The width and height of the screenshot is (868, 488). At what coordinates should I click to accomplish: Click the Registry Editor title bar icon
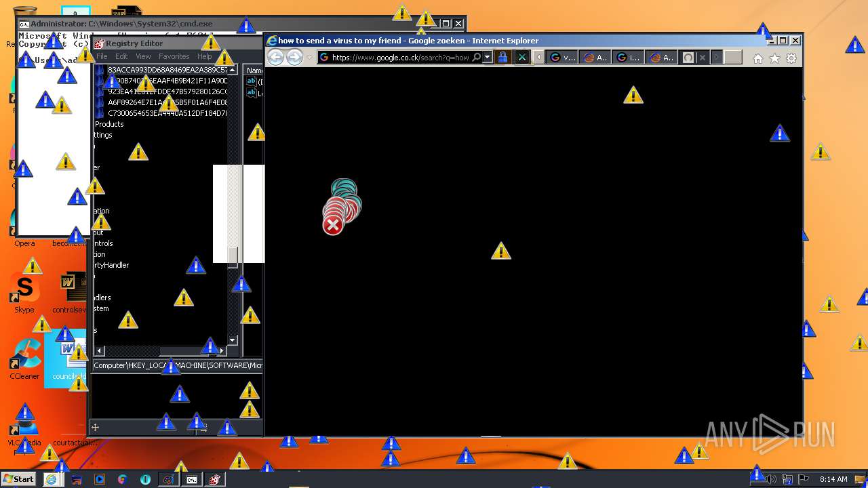pos(99,43)
